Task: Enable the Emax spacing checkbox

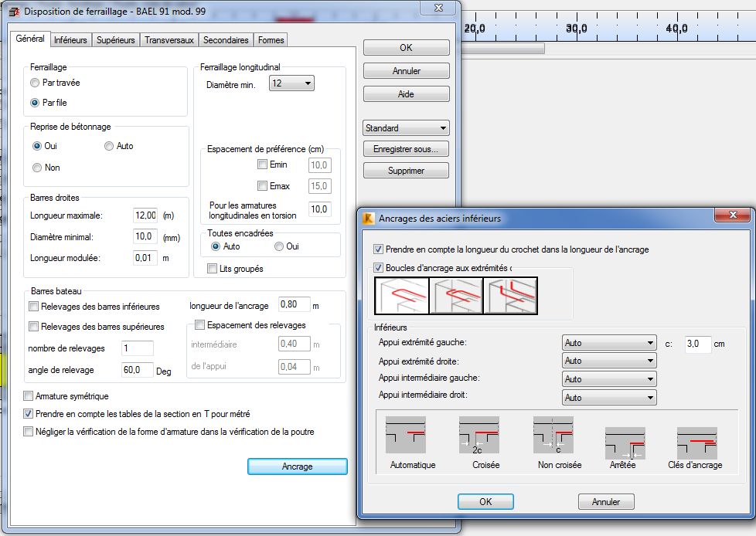Action: coord(262,185)
